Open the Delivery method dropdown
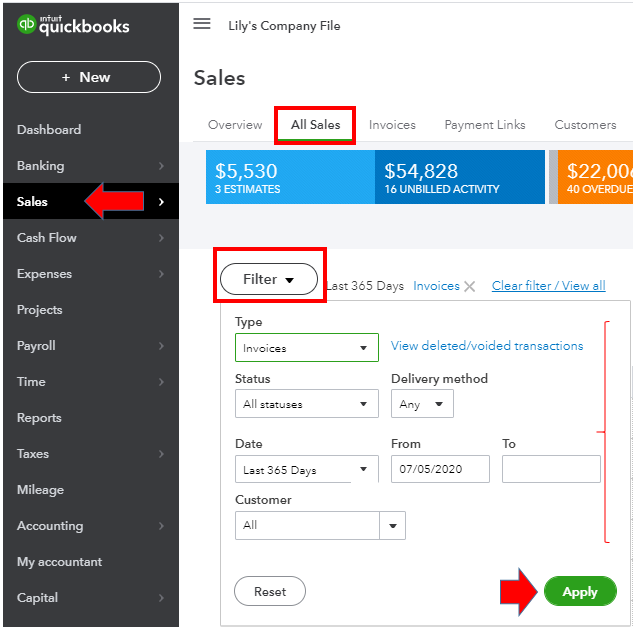The width and height of the screenshot is (633, 628). [x=422, y=404]
